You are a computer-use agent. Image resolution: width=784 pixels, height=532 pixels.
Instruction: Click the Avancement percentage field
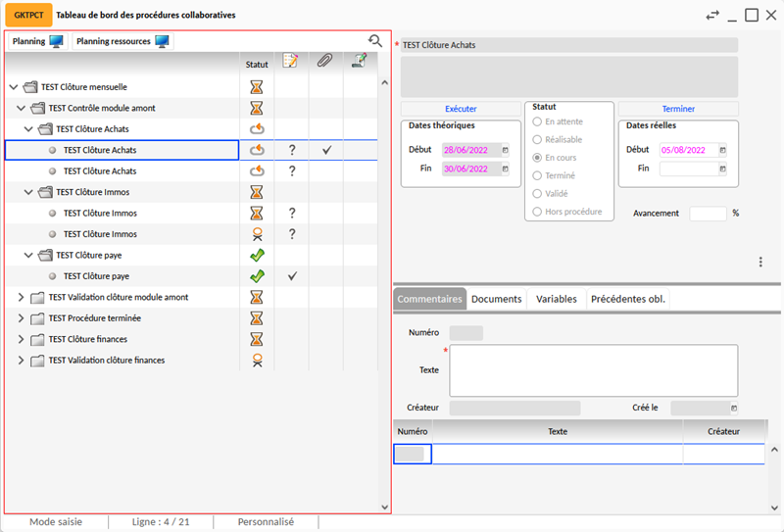(708, 214)
